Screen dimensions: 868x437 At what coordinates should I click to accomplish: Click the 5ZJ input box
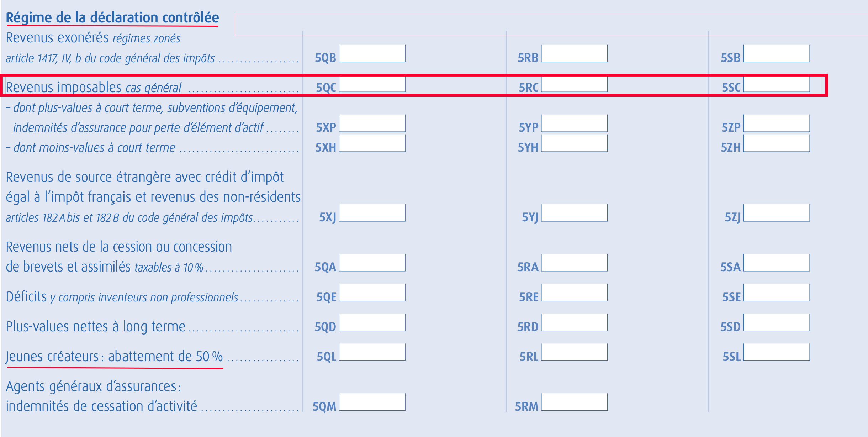click(x=777, y=213)
